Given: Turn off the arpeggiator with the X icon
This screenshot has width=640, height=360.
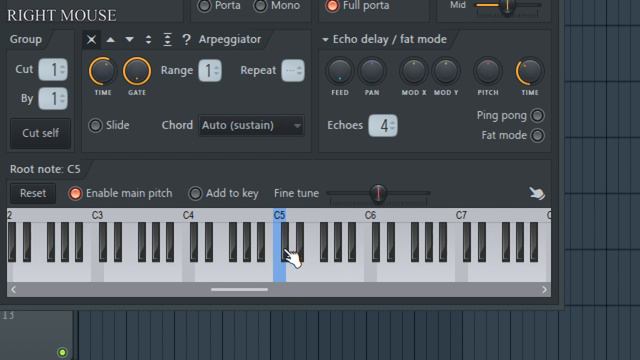Looking at the screenshot, I should (x=91, y=40).
